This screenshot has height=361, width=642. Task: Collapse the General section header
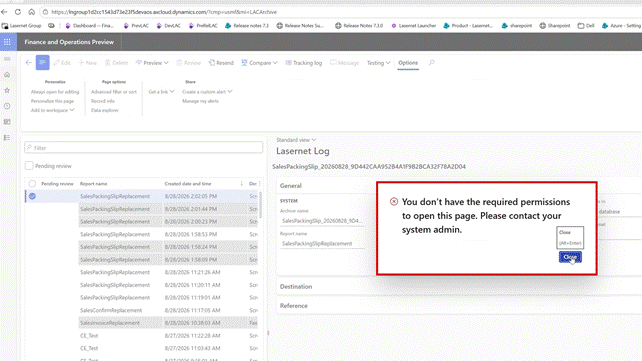(x=291, y=186)
